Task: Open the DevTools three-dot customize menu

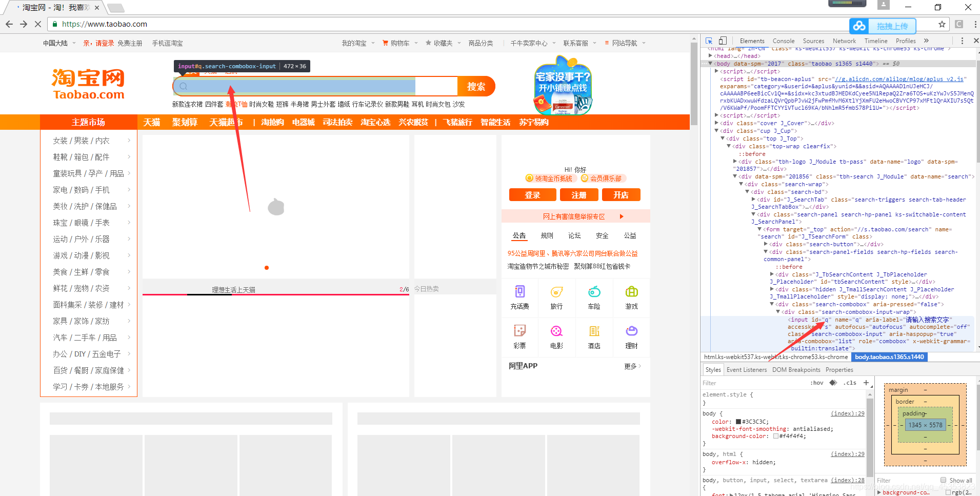Action: pyautogui.click(x=962, y=41)
